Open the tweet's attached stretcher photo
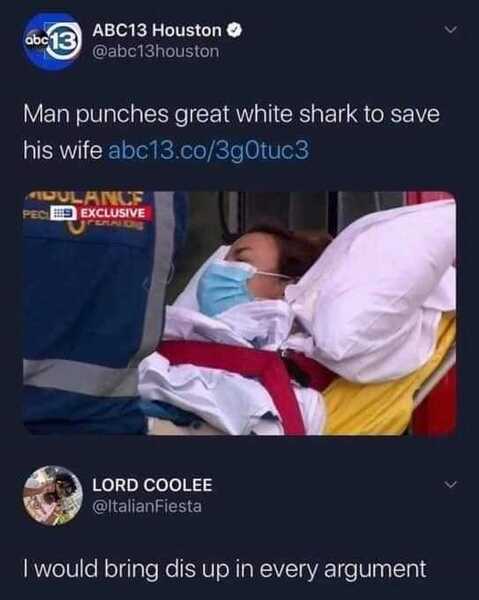 (240, 313)
